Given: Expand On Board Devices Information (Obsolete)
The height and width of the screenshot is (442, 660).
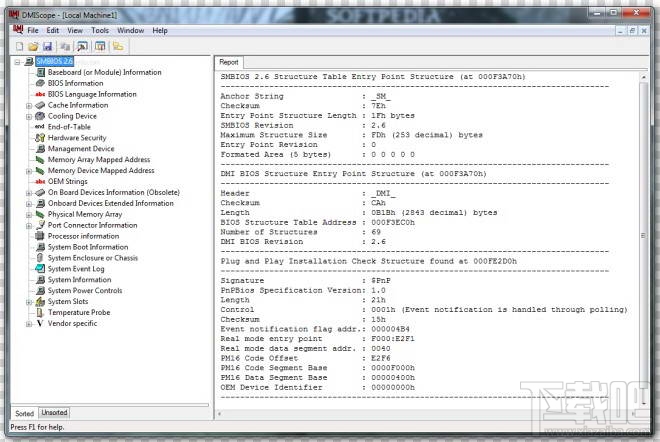Looking at the screenshot, I should pyautogui.click(x=29, y=193).
